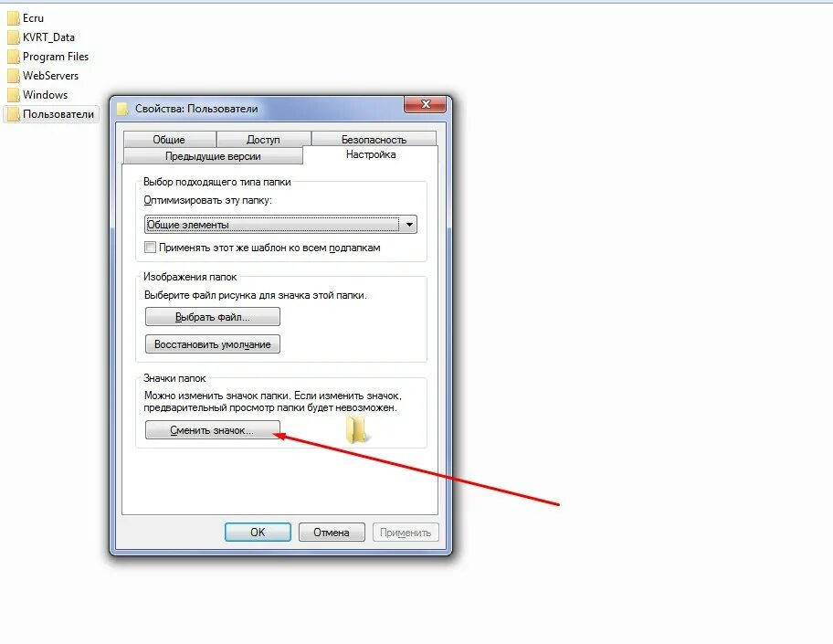Click the Windows folder icon
Image resolution: width=833 pixels, height=644 pixels.
(14, 95)
